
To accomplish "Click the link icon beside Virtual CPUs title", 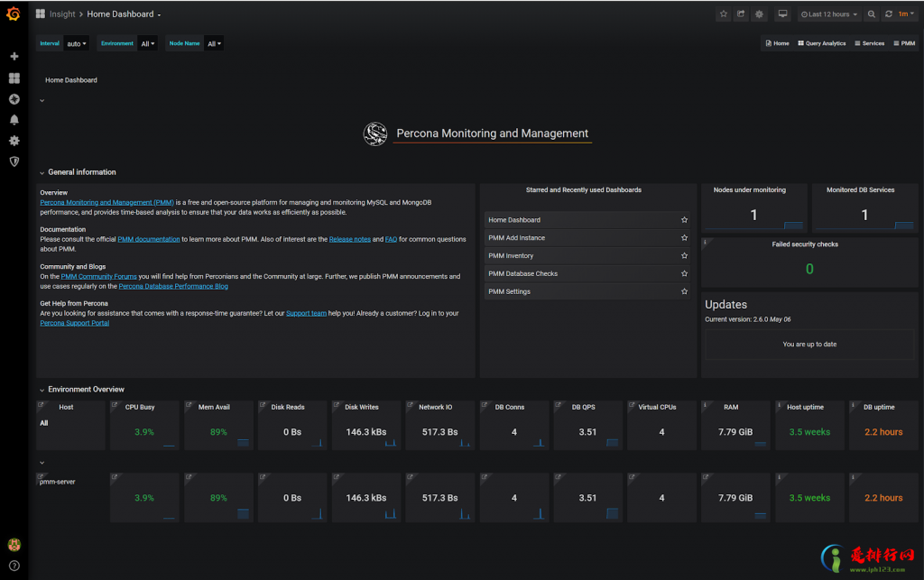I will click(632, 405).
